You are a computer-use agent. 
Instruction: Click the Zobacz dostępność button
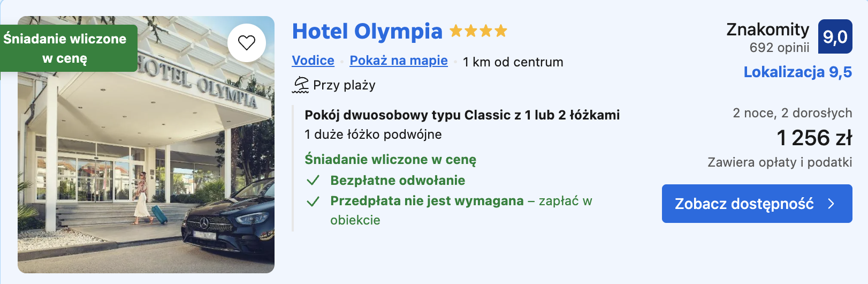point(757,204)
